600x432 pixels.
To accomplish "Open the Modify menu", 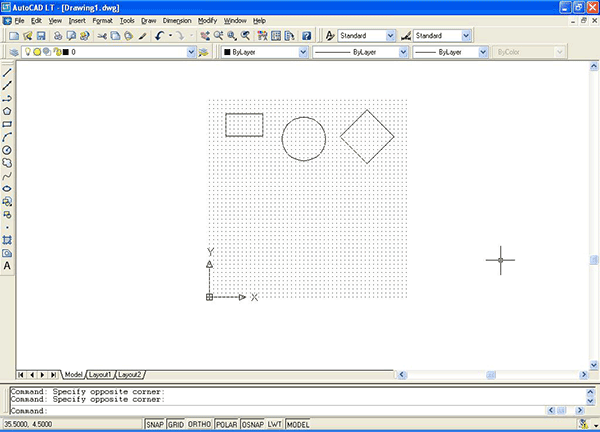I will 207,21.
